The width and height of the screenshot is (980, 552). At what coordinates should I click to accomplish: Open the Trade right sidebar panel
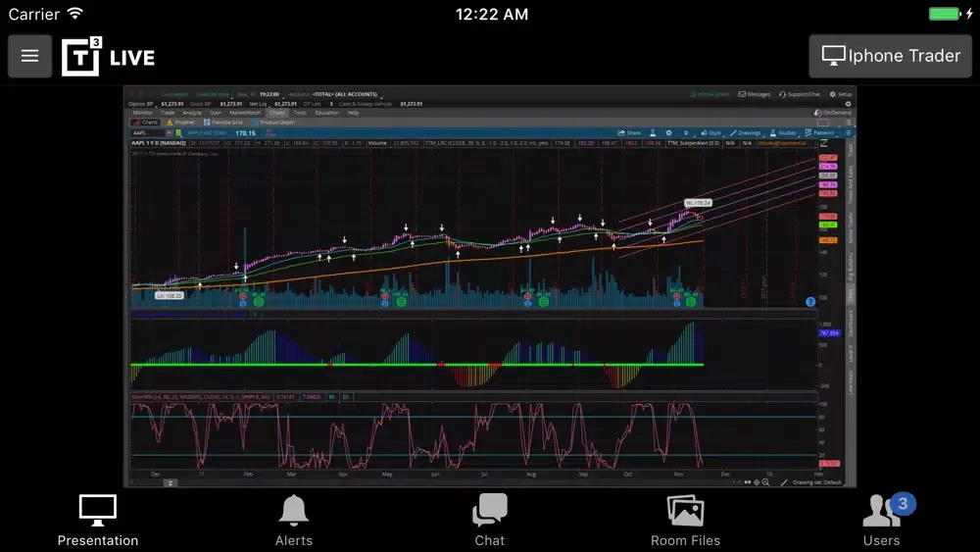(851, 150)
